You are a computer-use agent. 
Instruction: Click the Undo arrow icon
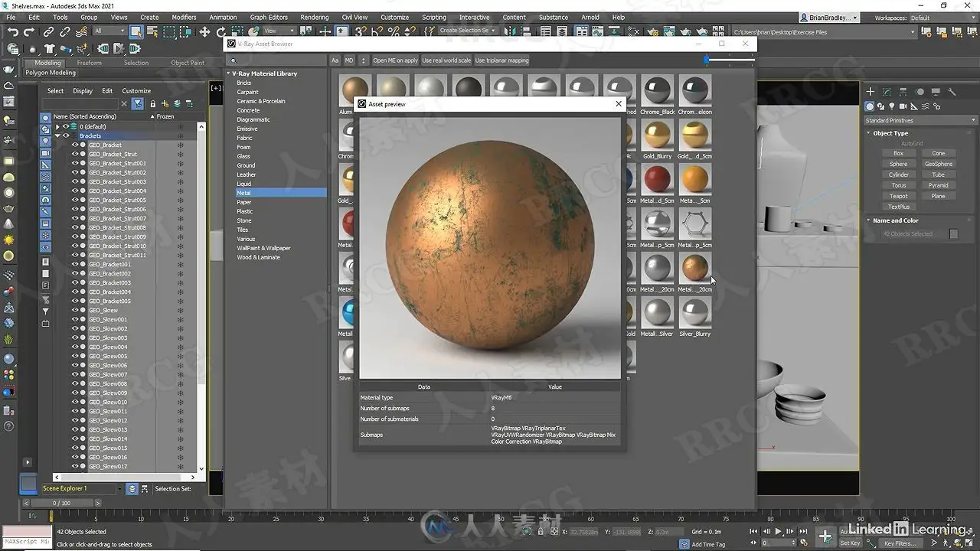tap(12, 31)
